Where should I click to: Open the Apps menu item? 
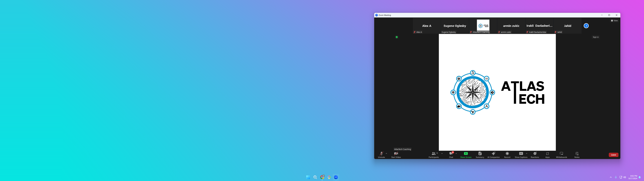tap(547, 155)
